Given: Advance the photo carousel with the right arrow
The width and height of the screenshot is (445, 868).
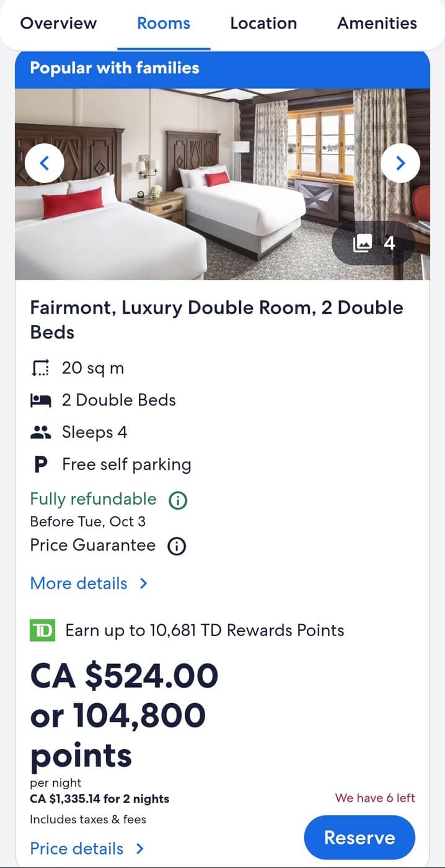Looking at the screenshot, I should click(x=400, y=162).
